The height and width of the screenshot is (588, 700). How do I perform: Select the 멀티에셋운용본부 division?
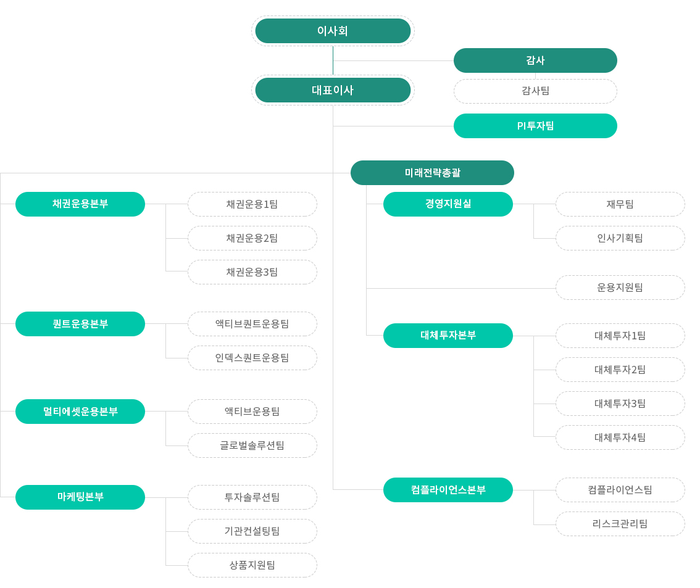click(80, 412)
